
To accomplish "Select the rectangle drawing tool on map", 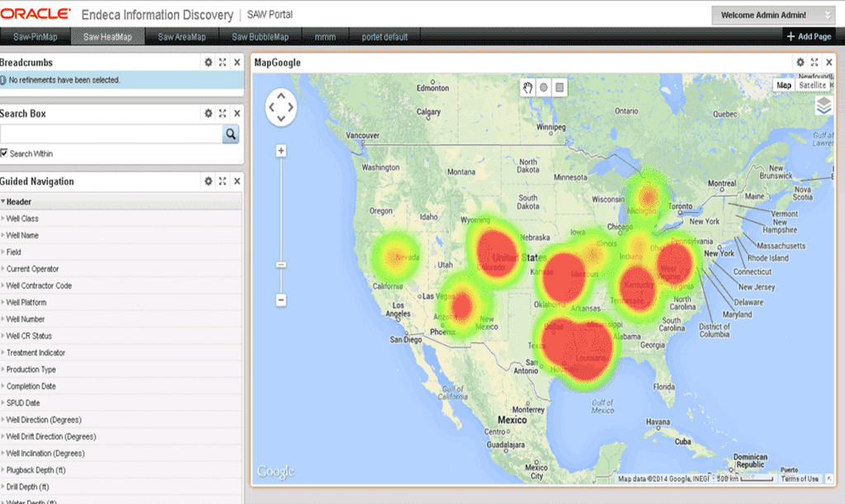I will pyautogui.click(x=560, y=87).
